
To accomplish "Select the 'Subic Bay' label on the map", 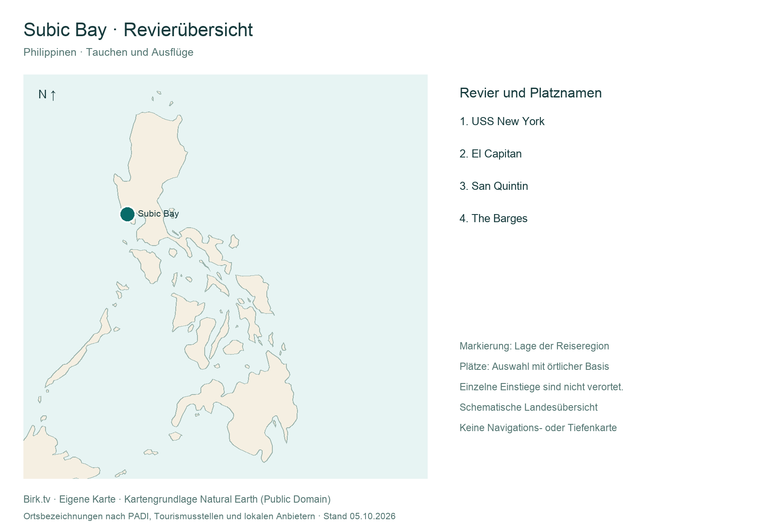I will point(158,214).
